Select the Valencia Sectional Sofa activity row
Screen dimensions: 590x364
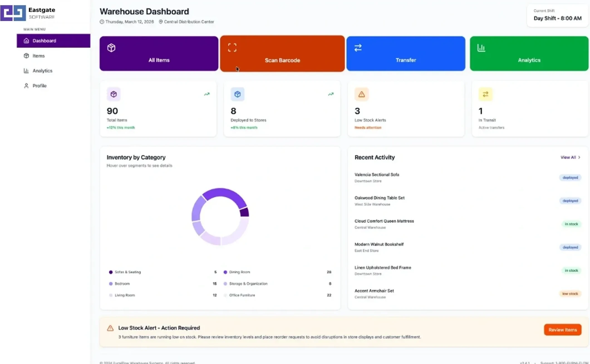(x=468, y=178)
